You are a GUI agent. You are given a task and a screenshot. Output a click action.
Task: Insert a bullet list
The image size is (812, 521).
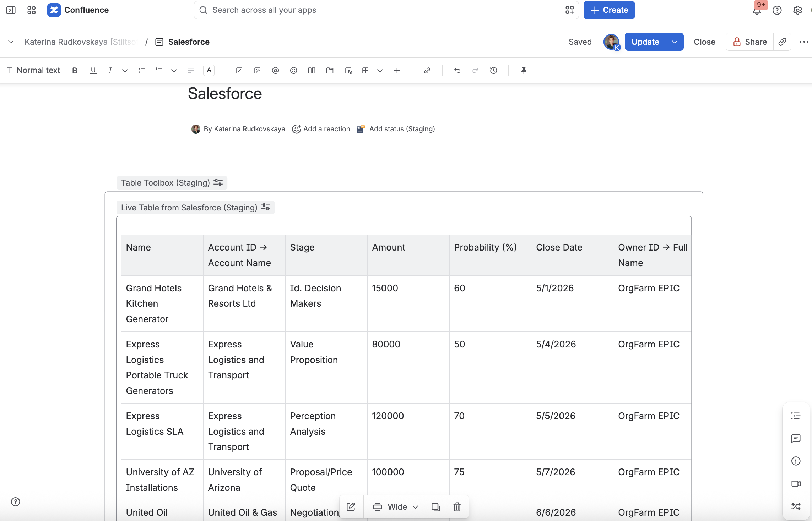coord(142,71)
